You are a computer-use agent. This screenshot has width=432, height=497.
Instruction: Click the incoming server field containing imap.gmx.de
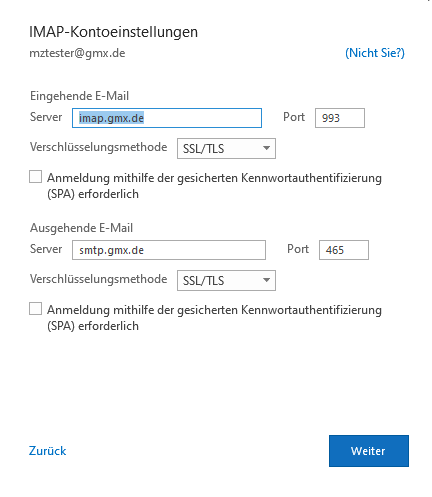tap(167, 118)
